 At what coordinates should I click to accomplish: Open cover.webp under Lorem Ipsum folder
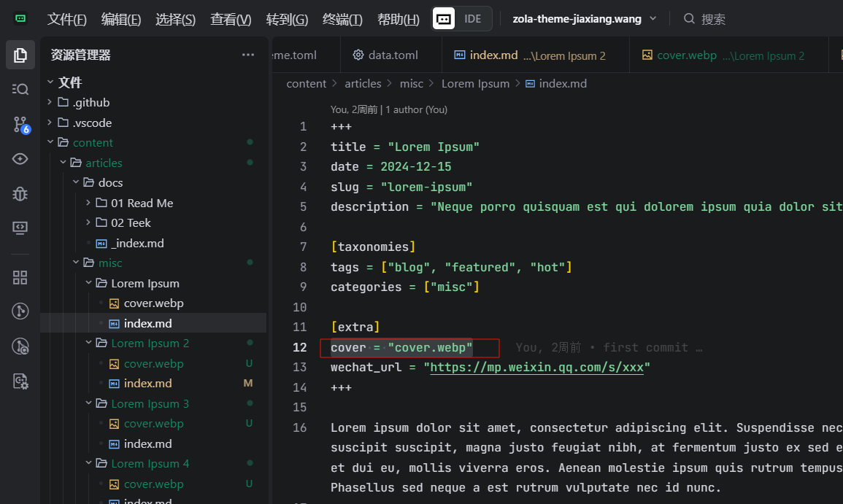(154, 303)
